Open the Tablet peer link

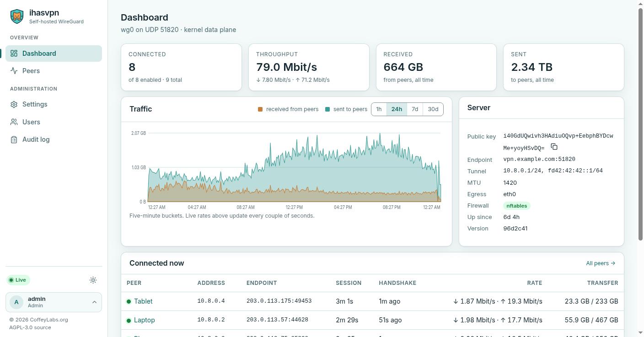tap(143, 301)
